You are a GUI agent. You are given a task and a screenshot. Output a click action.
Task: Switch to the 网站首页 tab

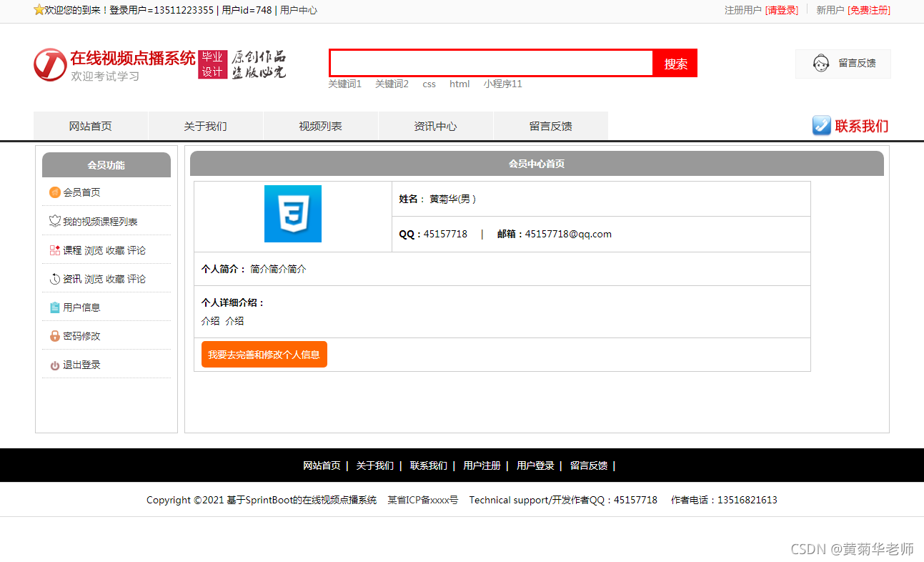(x=91, y=126)
